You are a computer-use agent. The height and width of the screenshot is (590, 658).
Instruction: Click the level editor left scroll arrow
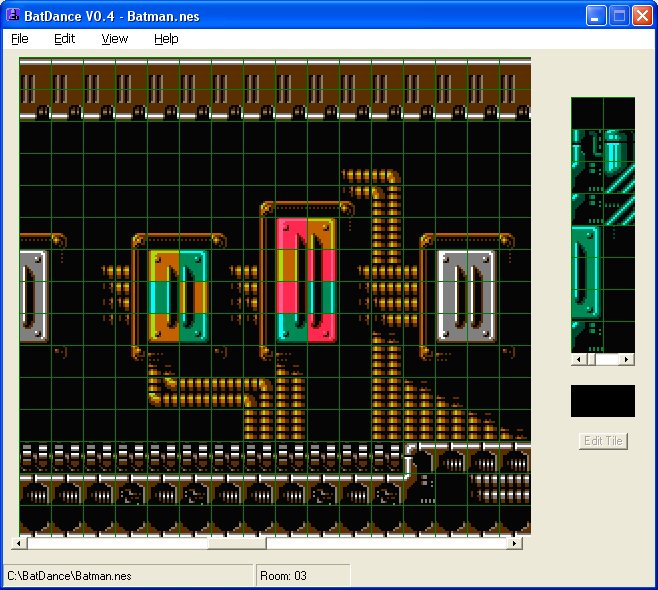(19, 543)
